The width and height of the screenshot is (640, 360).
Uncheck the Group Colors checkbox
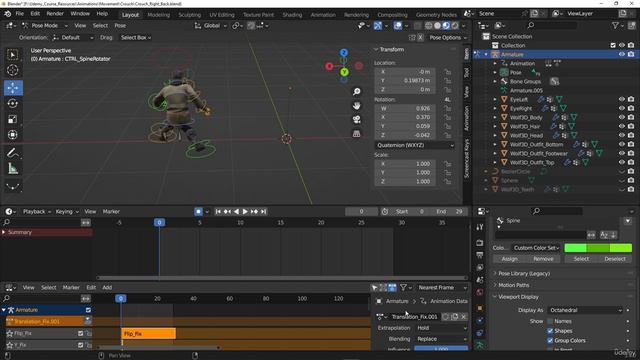coord(550,340)
